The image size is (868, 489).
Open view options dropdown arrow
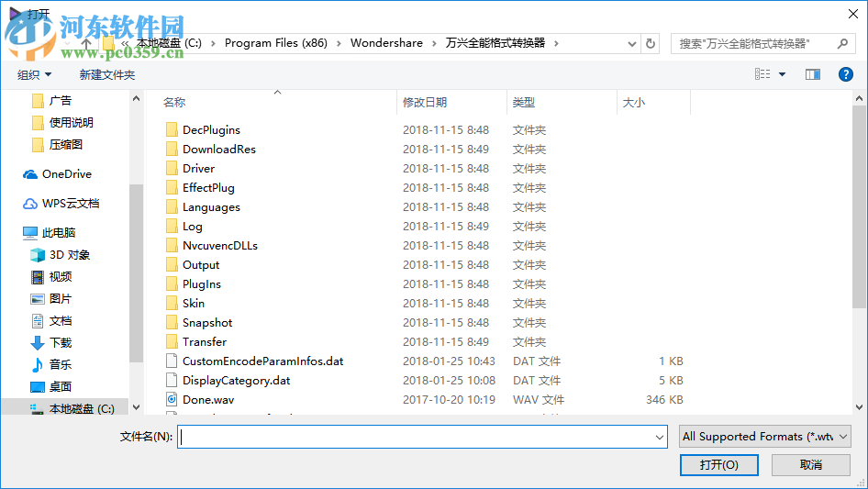pyautogui.click(x=782, y=74)
